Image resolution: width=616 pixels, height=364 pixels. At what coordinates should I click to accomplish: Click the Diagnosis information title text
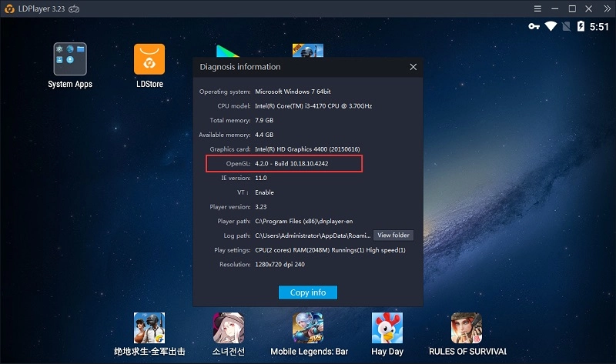tap(240, 67)
